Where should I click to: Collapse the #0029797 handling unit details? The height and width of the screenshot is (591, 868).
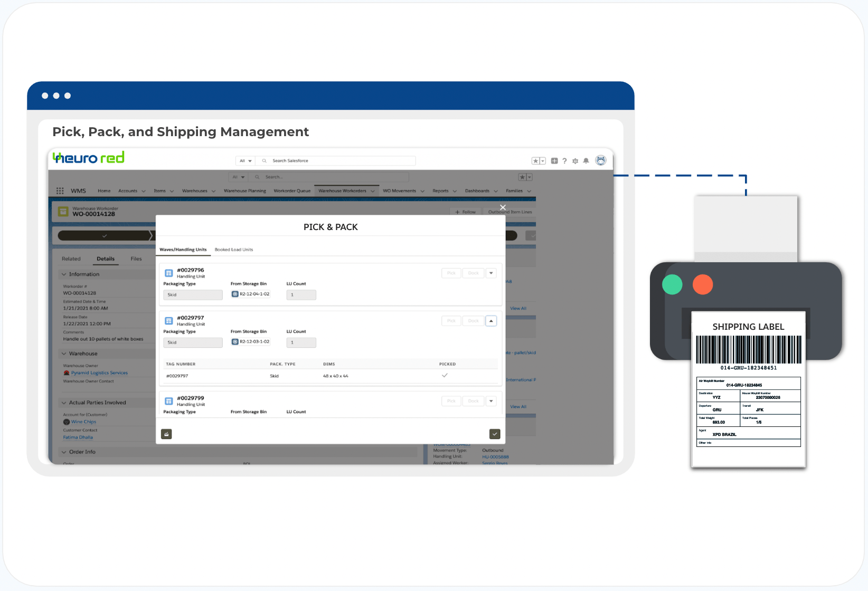[x=491, y=320]
